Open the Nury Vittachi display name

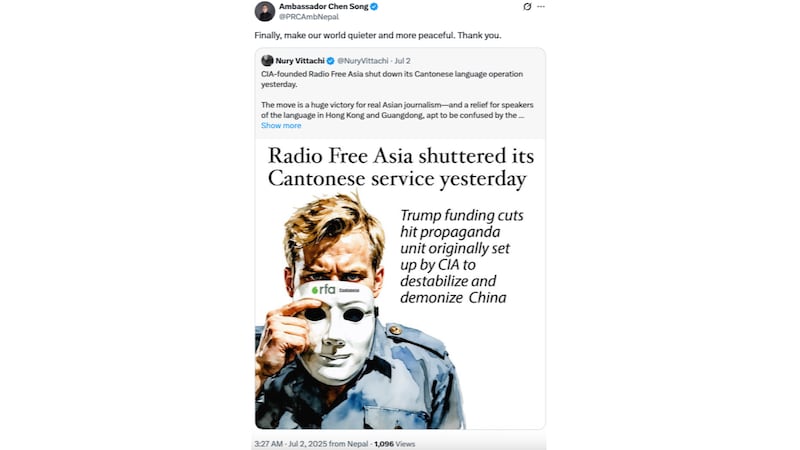pos(300,61)
